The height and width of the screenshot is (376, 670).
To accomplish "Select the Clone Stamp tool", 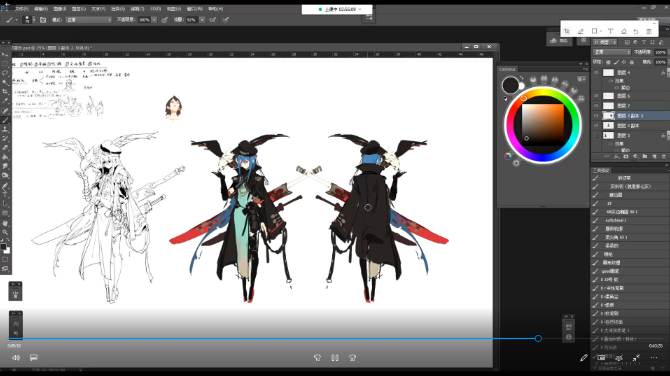I will 5,129.
